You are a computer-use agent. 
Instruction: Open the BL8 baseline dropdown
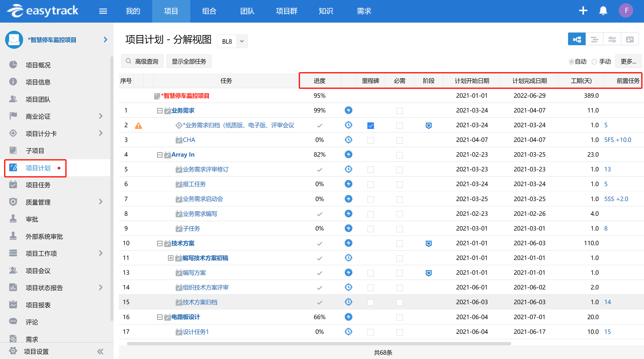(242, 41)
